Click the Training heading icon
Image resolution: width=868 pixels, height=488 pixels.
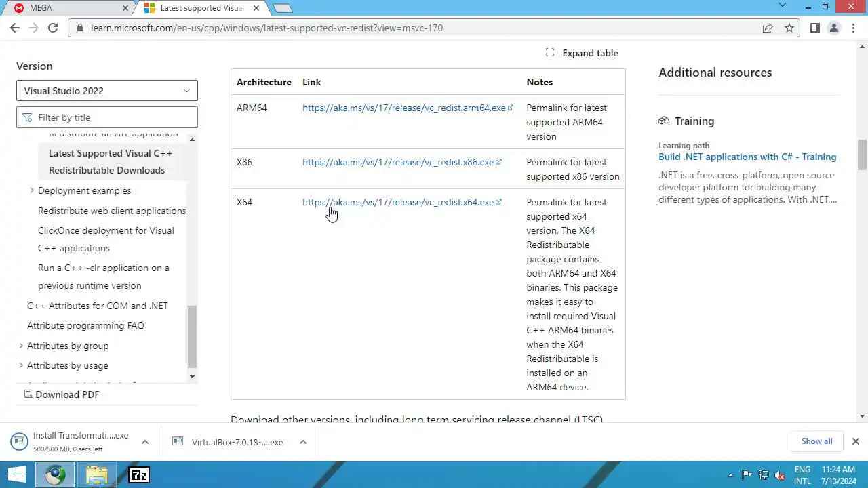tap(664, 121)
